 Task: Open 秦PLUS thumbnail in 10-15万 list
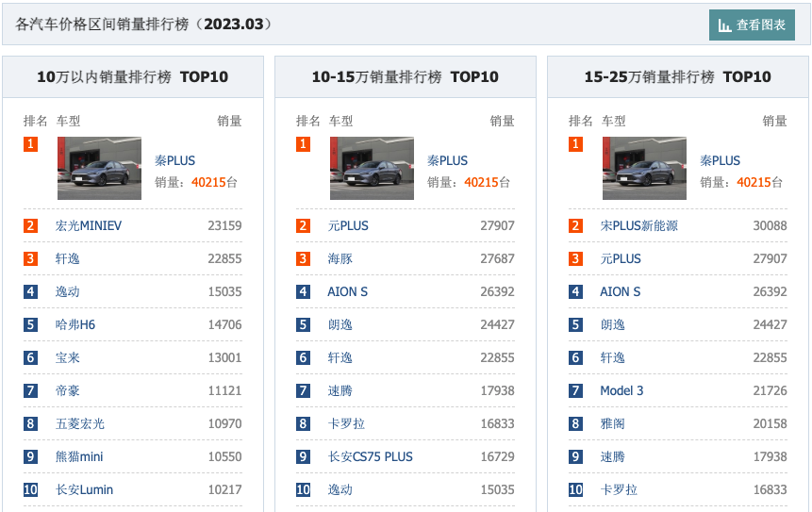(372, 168)
